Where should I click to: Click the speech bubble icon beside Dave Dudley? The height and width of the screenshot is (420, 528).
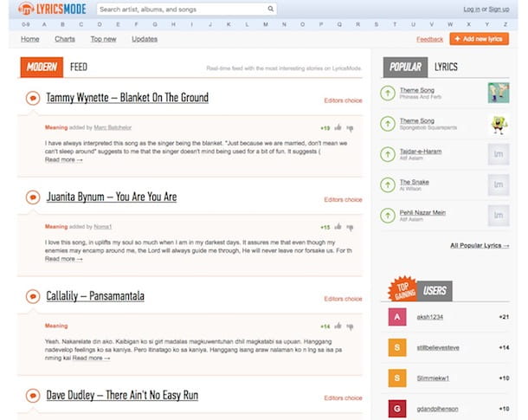(33, 396)
